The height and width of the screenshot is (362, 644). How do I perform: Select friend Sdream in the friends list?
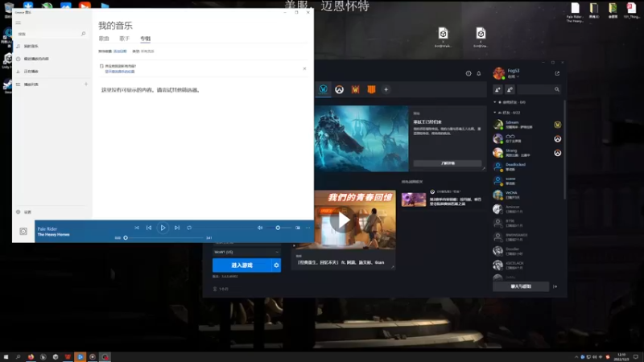(527, 125)
